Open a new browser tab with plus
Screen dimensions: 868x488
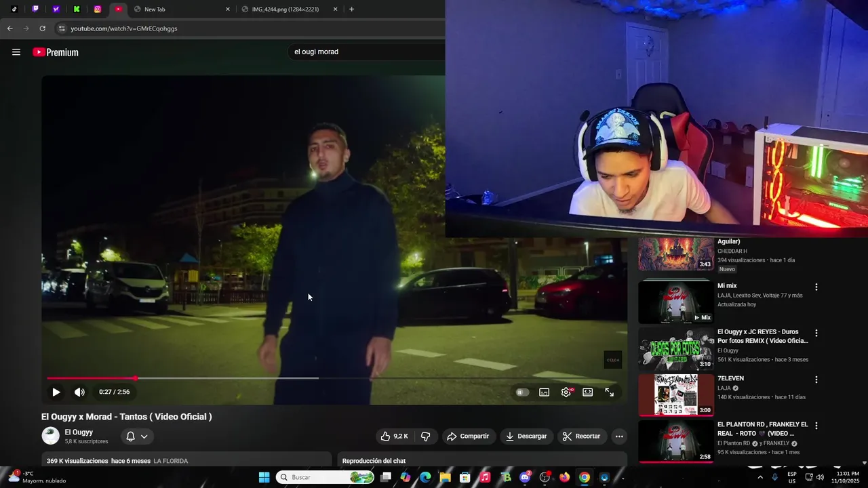(351, 9)
